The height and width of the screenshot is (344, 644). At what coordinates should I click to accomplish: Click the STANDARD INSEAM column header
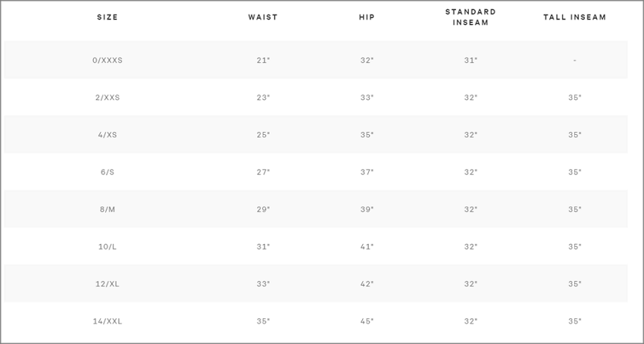(470, 17)
